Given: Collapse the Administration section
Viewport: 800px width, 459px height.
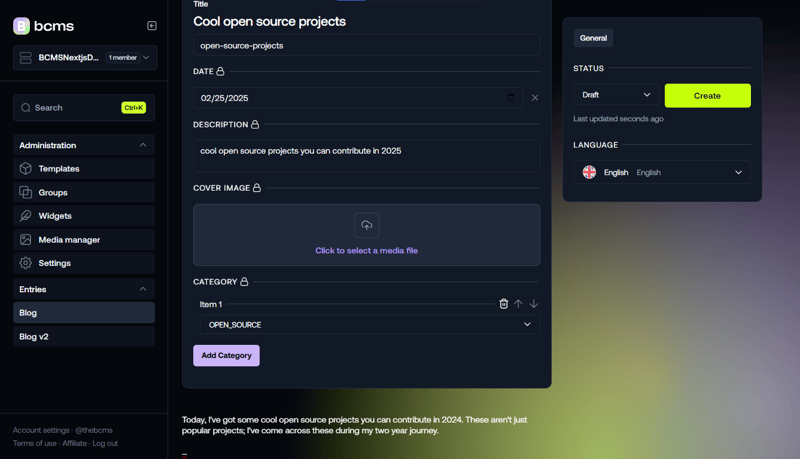Looking at the screenshot, I should (143, 145).
